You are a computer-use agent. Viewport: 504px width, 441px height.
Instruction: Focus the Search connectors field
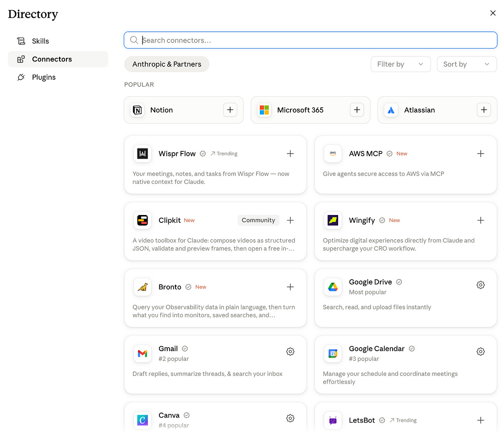[311, 40]
